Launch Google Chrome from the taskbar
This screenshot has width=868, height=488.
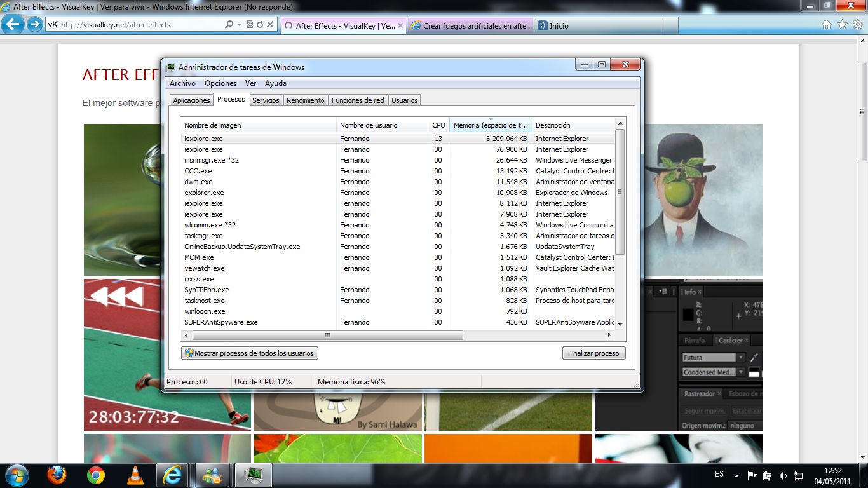coord(96,475)
